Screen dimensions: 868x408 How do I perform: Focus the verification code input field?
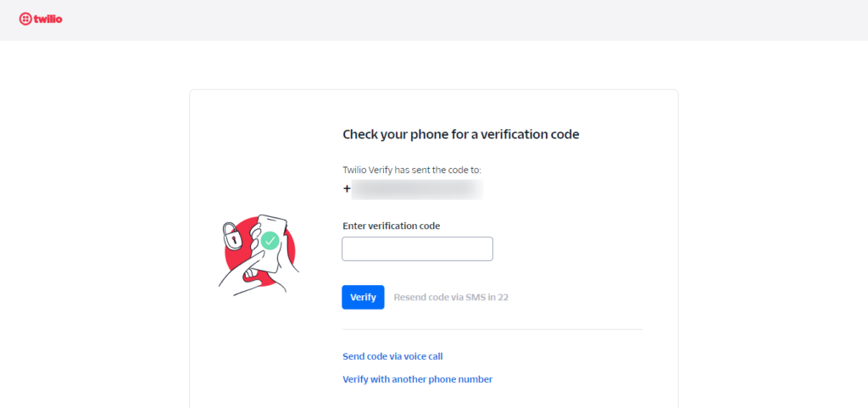417,249
